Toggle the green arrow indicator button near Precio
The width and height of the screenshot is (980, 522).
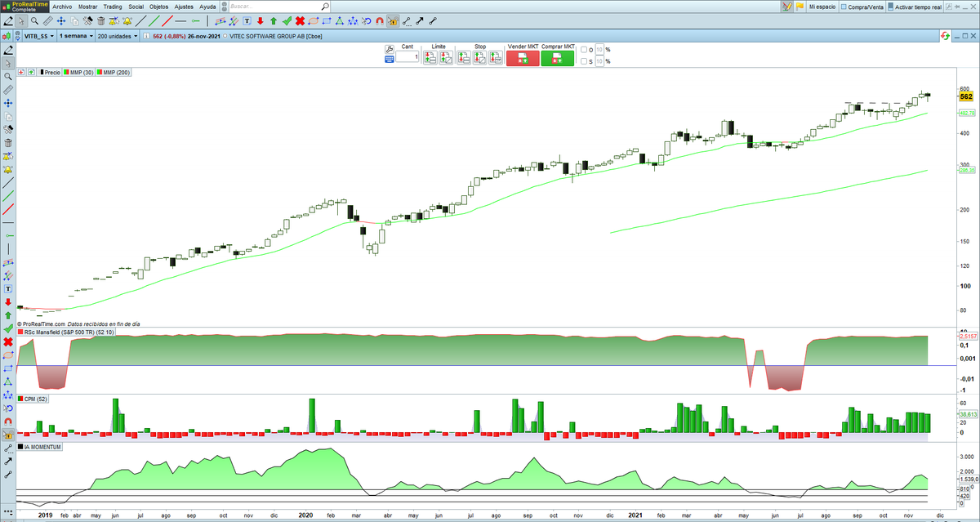coord(31,73)
